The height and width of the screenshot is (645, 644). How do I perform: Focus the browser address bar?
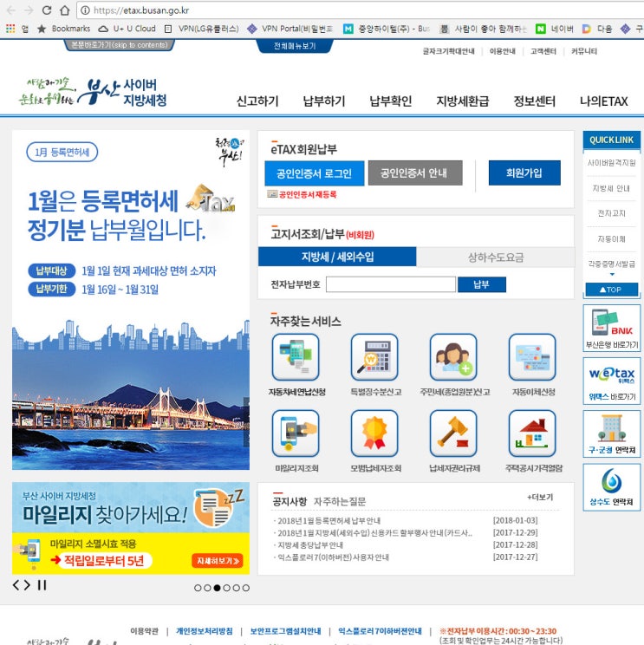(362, 10)
